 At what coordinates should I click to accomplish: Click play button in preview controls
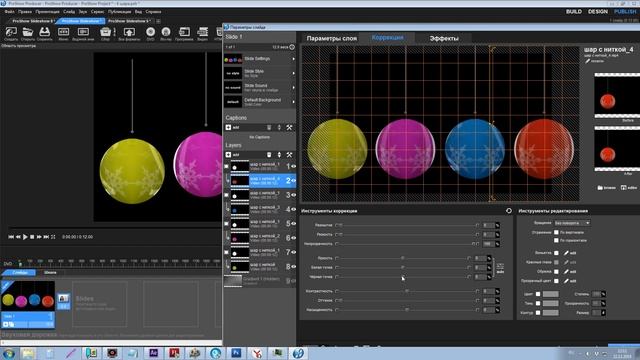(25, 237)
